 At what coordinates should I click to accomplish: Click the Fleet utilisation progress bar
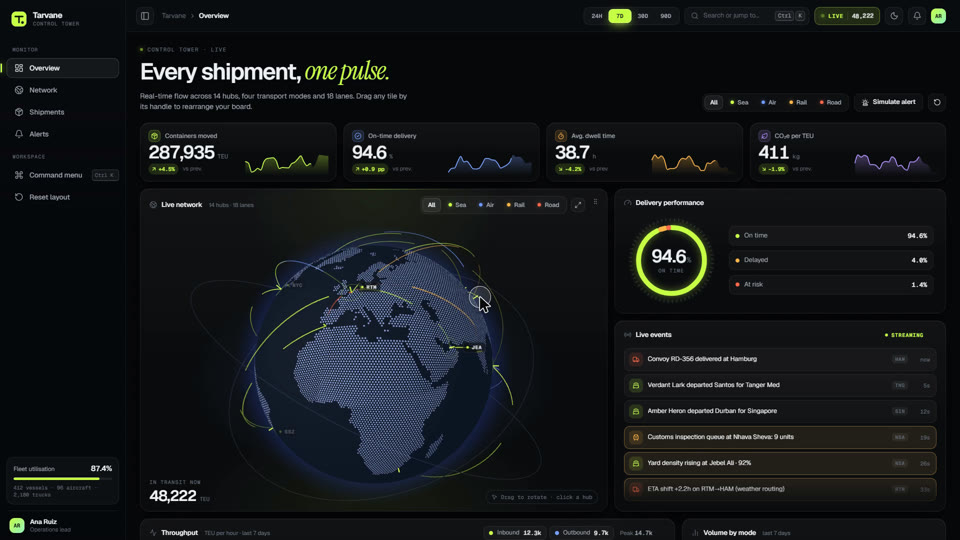pos(62,479)
